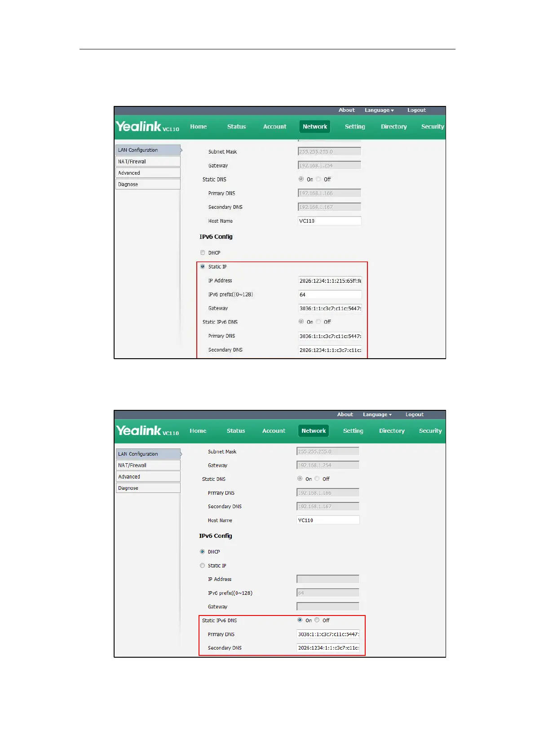Click IPv6 Primary DNS field in upper screenshot
Image resolution: width=535 pixels, height=756 pixels.
(x=330, y=336)
